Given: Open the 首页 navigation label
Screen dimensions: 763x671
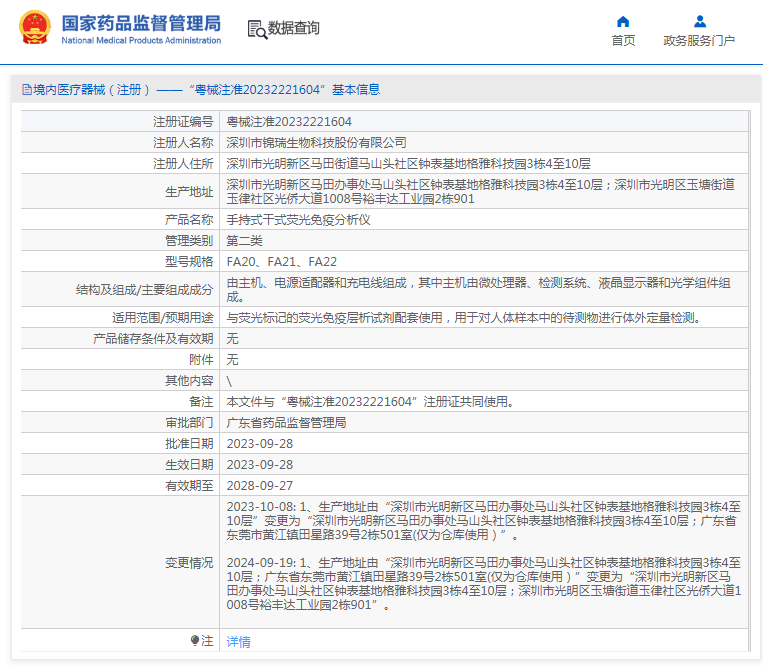Looking at the screenshot, I should click(x=623, y=41).
